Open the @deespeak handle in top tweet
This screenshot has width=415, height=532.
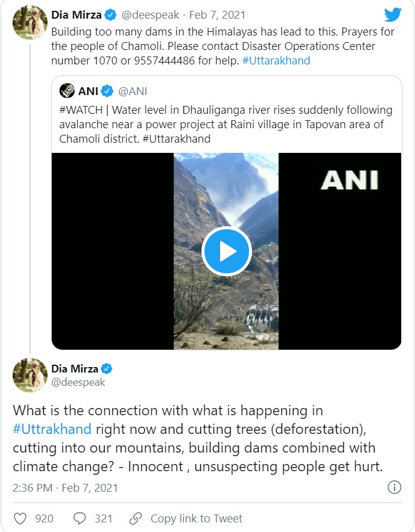[x=150, y=15]
